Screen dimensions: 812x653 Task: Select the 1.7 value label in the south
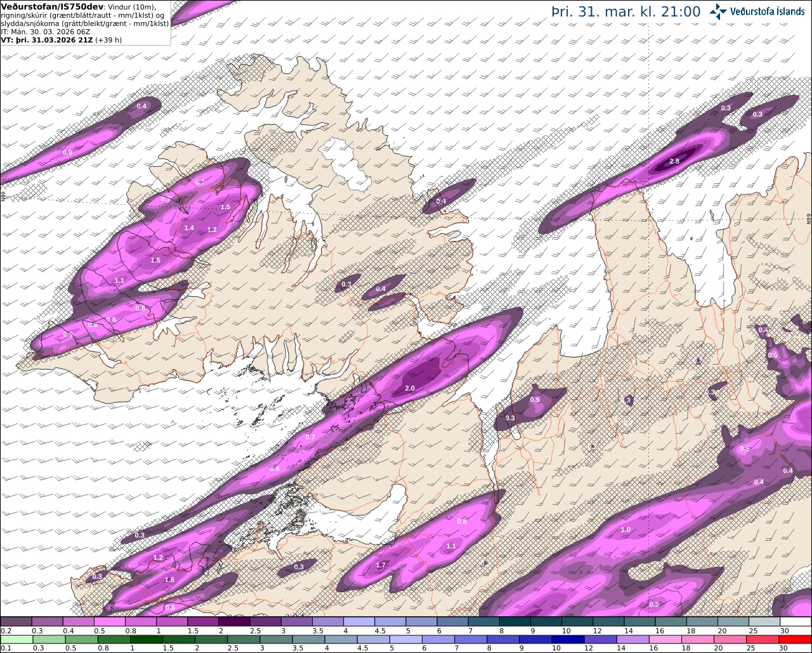(x=381, y=565)
